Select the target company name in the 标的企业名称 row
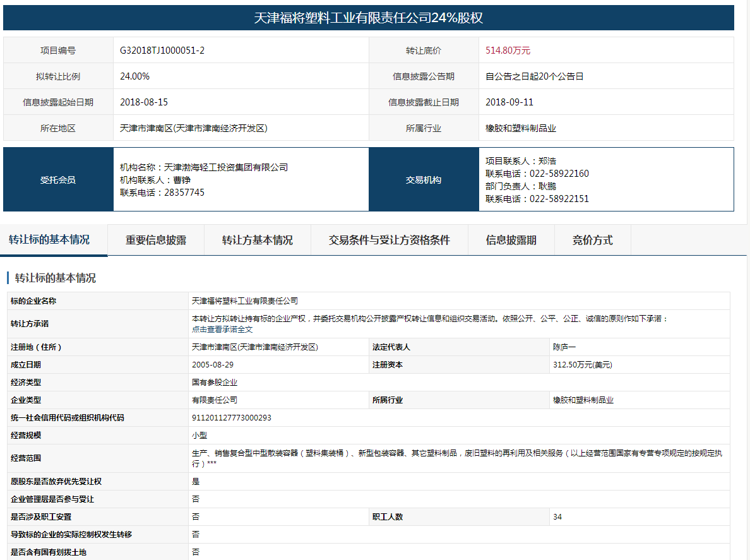 pos(245,301)
